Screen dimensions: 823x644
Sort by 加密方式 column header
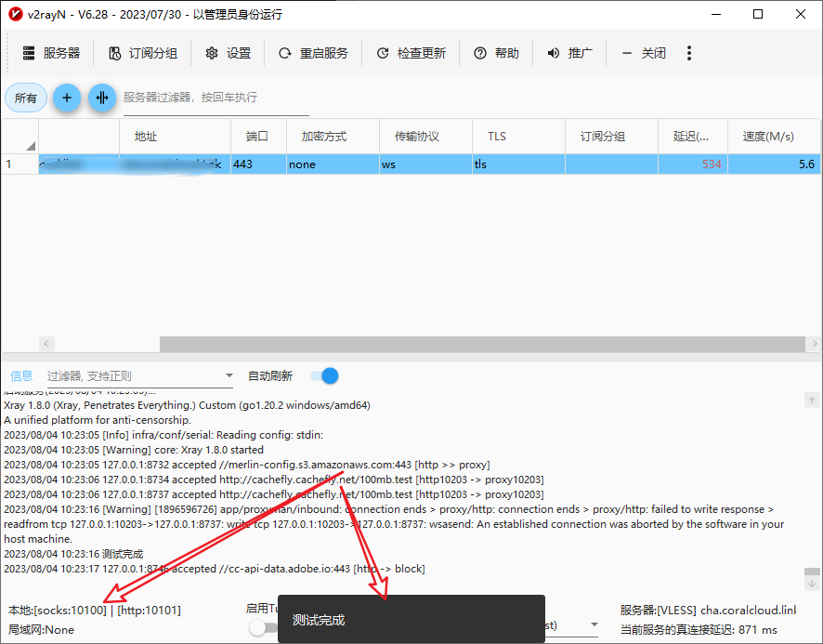click(x=333, y=137)
